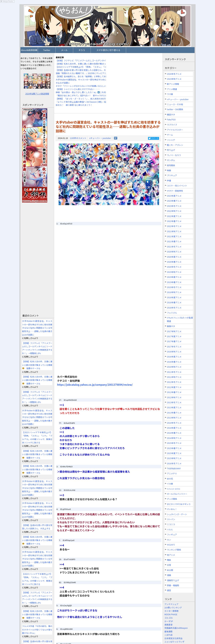The width and height of the screenshot is (215, 644).
Task: Open latest article シャニソンさん割とガチでやばい
Action: click(78, 89)
